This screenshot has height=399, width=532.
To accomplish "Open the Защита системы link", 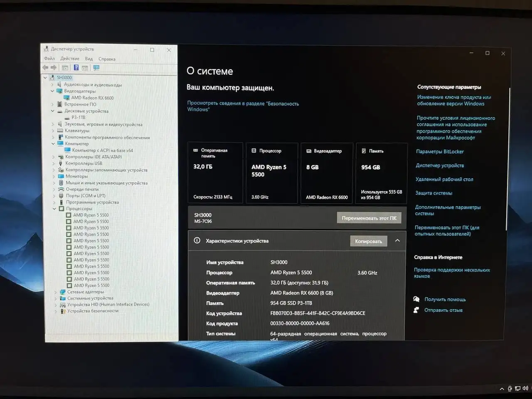I will [434, 193].
